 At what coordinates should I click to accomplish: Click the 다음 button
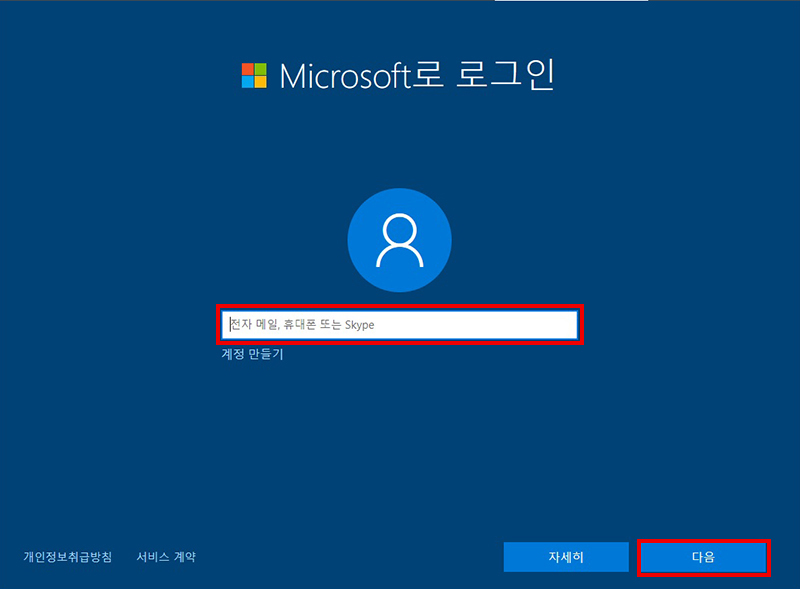703,557
